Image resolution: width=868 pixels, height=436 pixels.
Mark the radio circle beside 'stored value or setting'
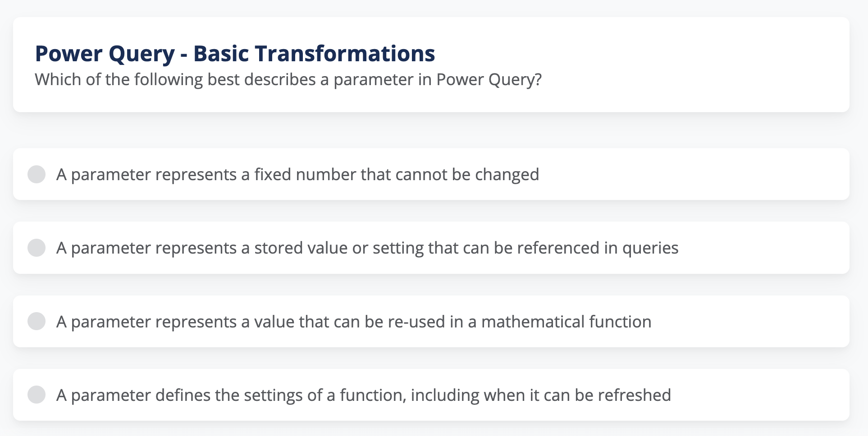click(37, 247)
